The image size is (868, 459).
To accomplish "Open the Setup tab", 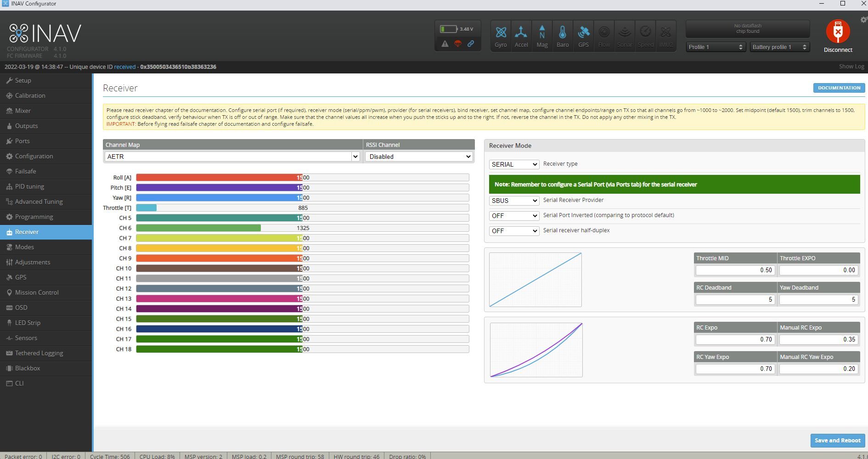I will coord(46,80).
